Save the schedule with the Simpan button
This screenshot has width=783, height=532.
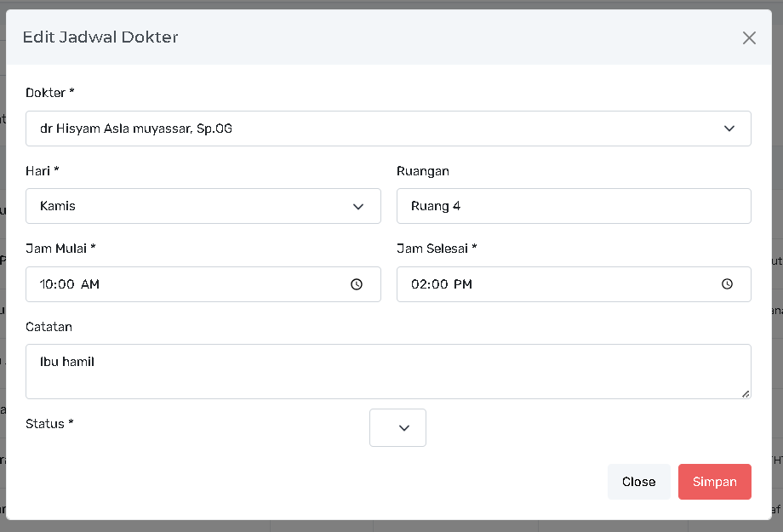(714, 482)
